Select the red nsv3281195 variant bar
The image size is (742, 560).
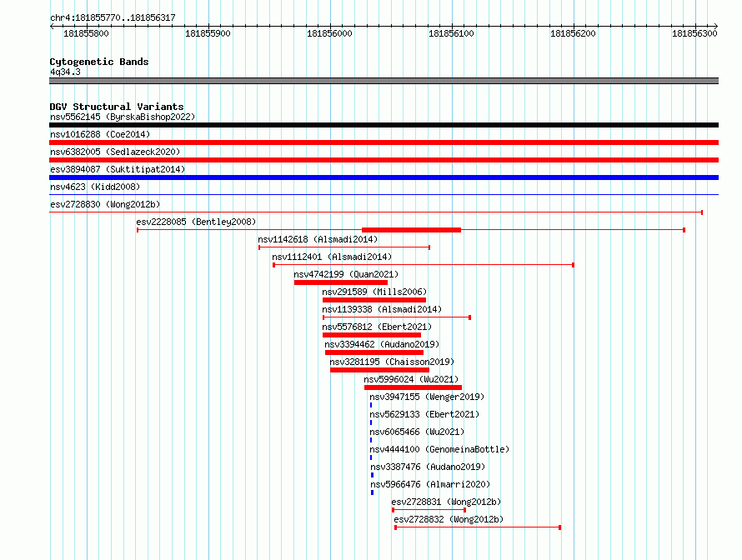[379, 370]
